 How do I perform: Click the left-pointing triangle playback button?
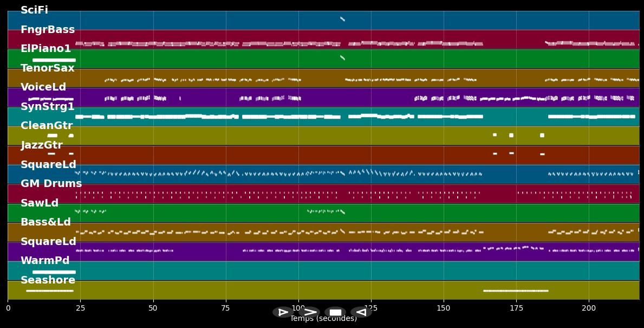[361, 312]
